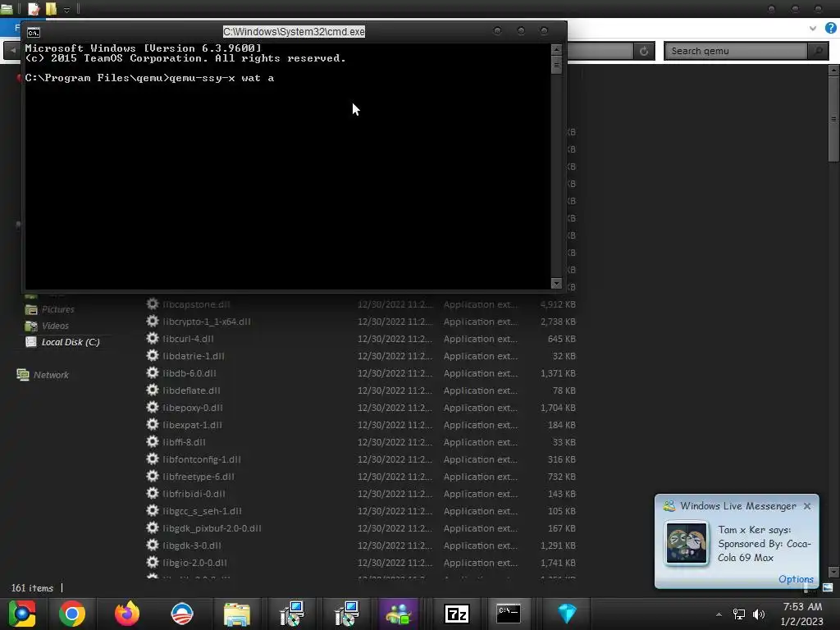Image resolution: width=840 pixels, height=630 pixels.
Task: Click the Tam x Ker message text in notification
Action: click(764, 544)
